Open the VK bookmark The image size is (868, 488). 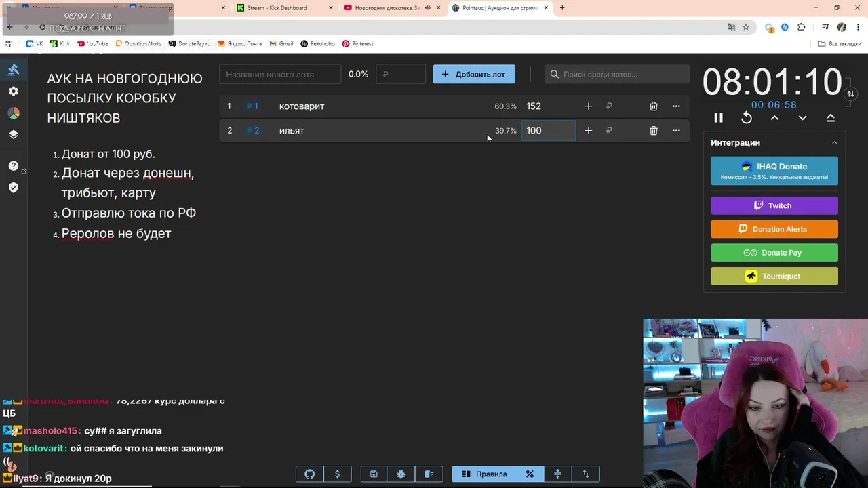click(34, 44)
